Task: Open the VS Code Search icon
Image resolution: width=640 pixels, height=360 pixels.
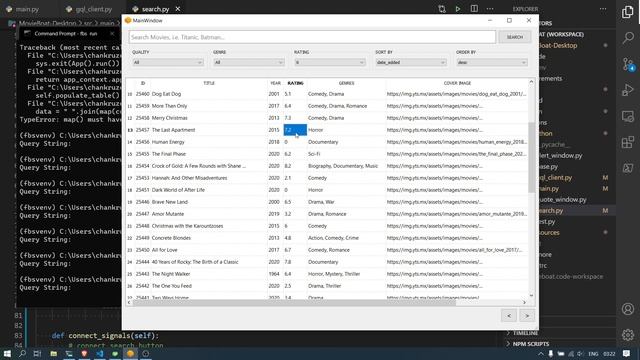Action: pos(628,38)
